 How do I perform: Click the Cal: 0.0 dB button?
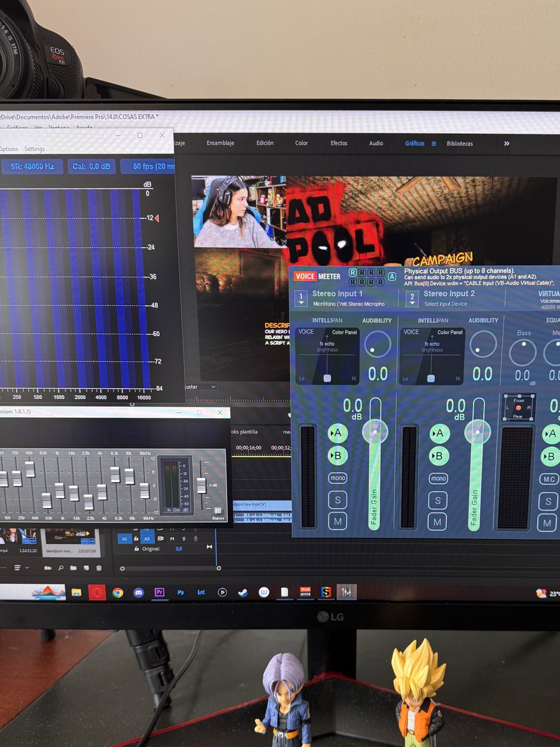tap(93, 167)
